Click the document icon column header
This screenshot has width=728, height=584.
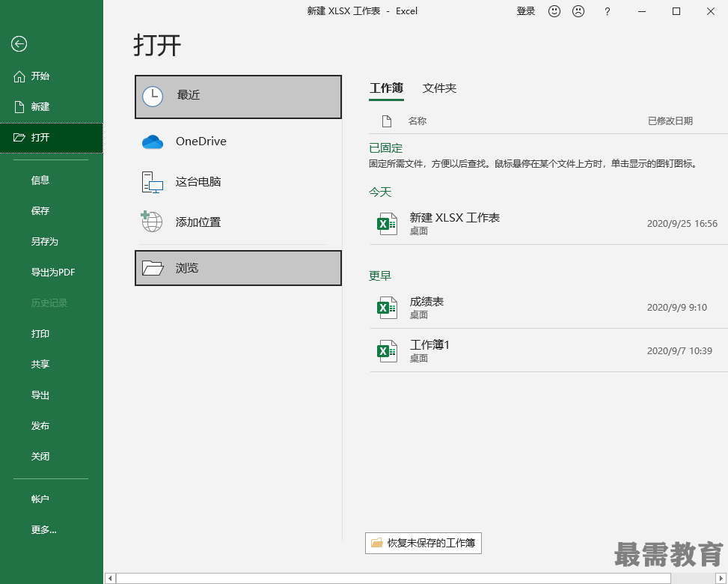tap(387, 121)
